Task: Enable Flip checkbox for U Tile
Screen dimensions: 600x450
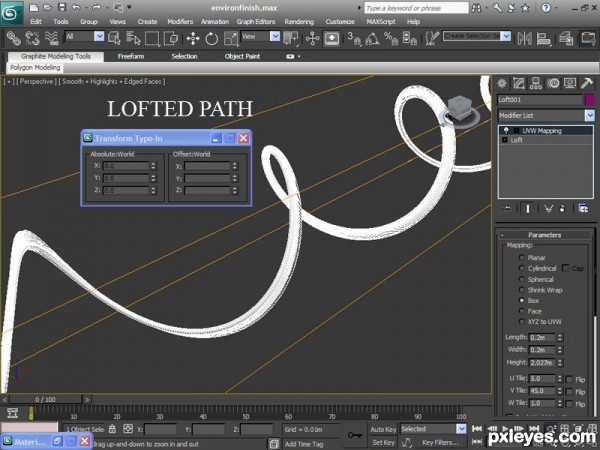Action: click(x=569, y=379)
